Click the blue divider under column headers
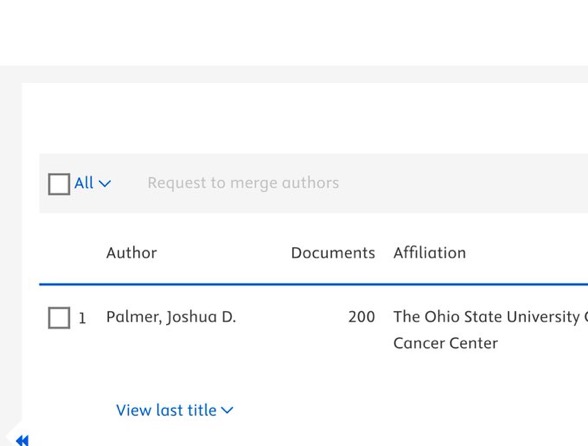 [314, 284]
